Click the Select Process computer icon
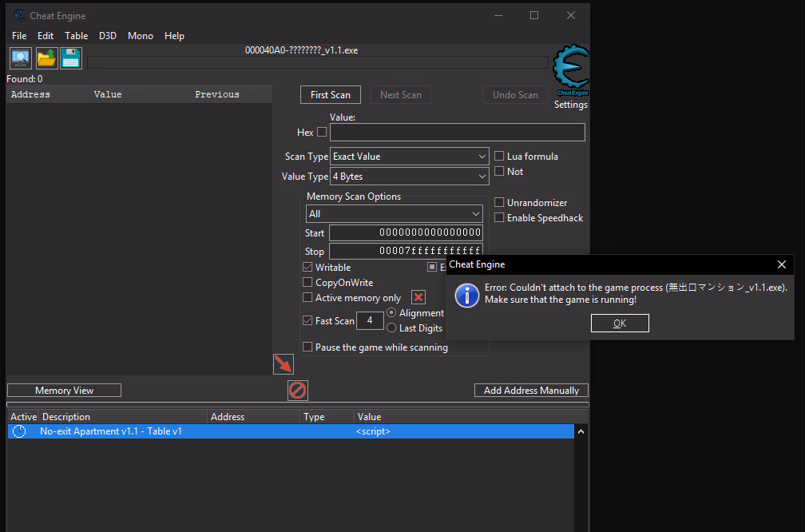805x532 pixels. click(21, 58)
